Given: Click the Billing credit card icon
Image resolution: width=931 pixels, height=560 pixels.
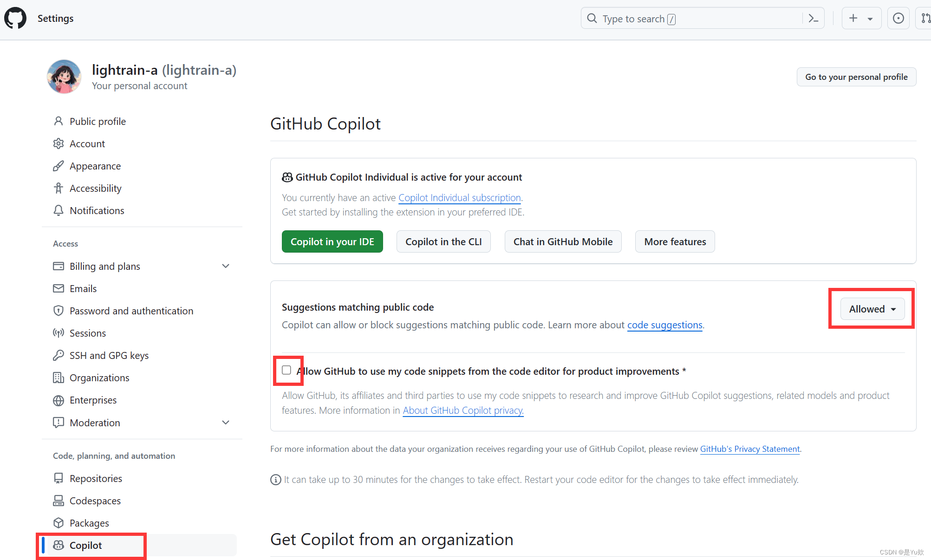Looking at the screenshot, I should coord(58,266).
